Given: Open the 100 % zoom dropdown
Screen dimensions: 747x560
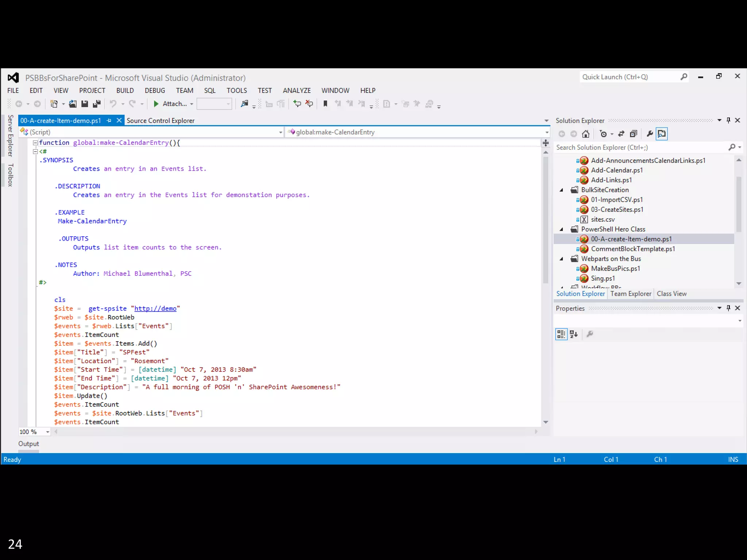Looking at the screenshot, I should [48, 432].
